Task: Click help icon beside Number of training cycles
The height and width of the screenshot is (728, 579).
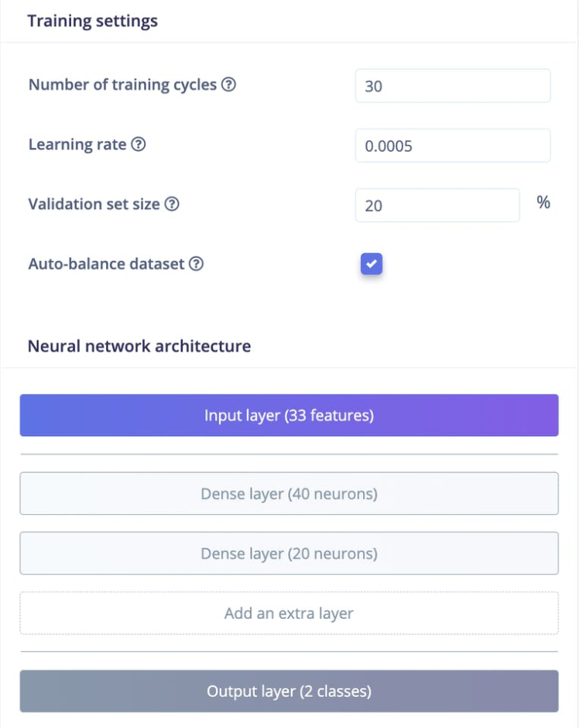Action: pyautogui.click(x=228, y=85)
